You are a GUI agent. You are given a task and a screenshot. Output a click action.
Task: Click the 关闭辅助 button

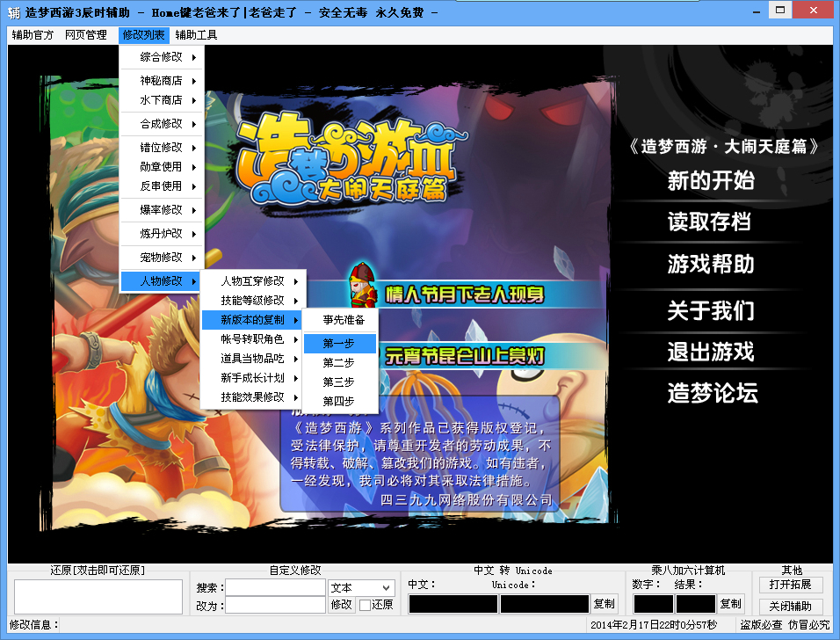coord(791,607)
